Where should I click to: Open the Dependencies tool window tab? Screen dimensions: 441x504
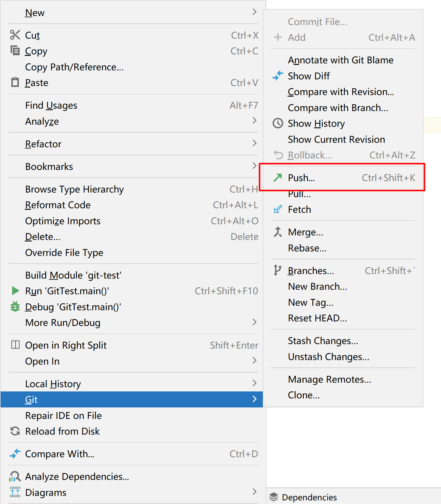pyautogui.click(x=309, y=497)
